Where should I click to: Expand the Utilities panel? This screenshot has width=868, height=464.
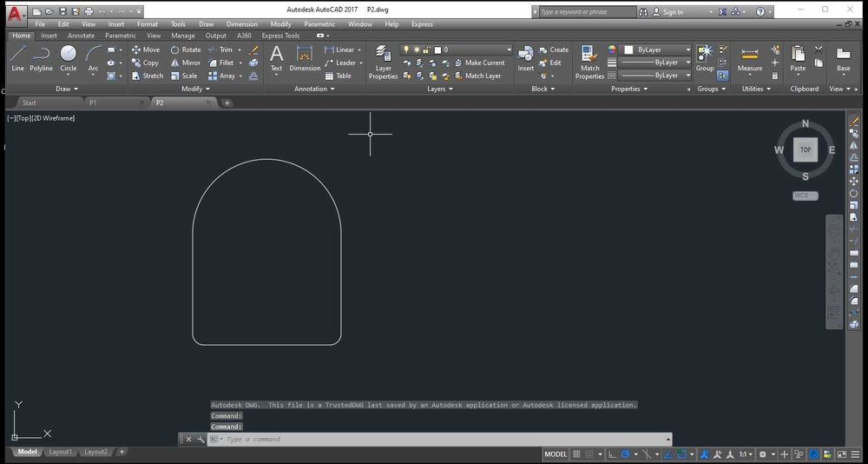point(756,89)
